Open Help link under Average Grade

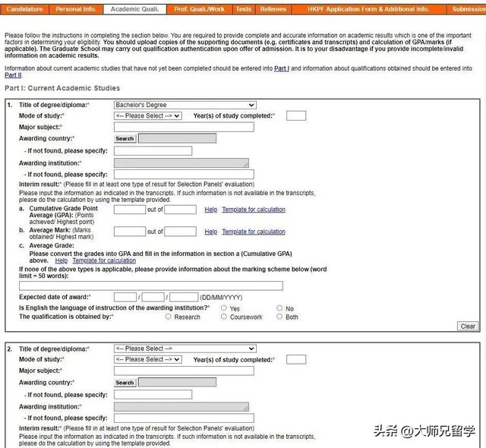click(62, 260)
